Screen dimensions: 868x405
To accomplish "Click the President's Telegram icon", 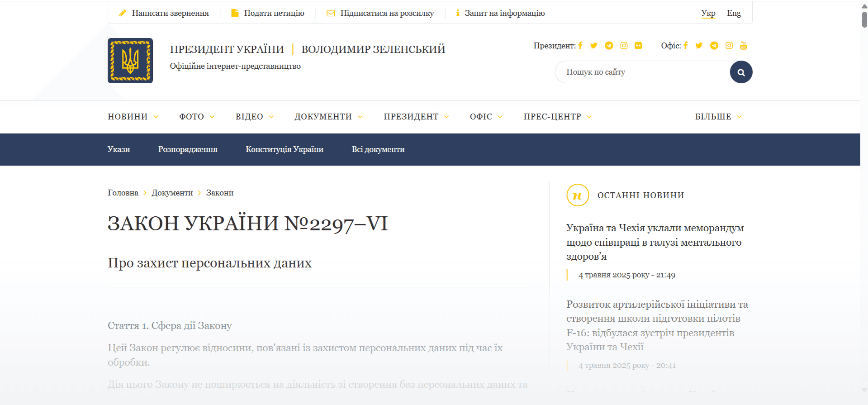I will click(609, 46).
